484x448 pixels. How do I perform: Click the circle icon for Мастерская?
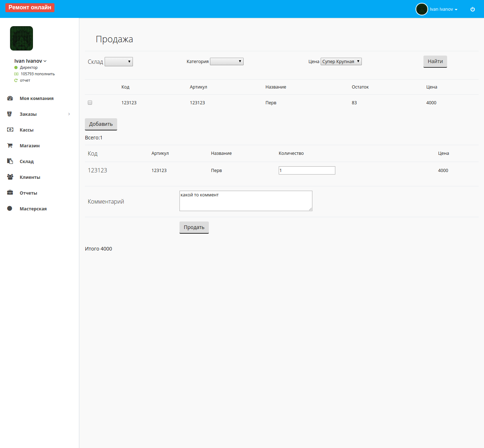tap(10, 208)
